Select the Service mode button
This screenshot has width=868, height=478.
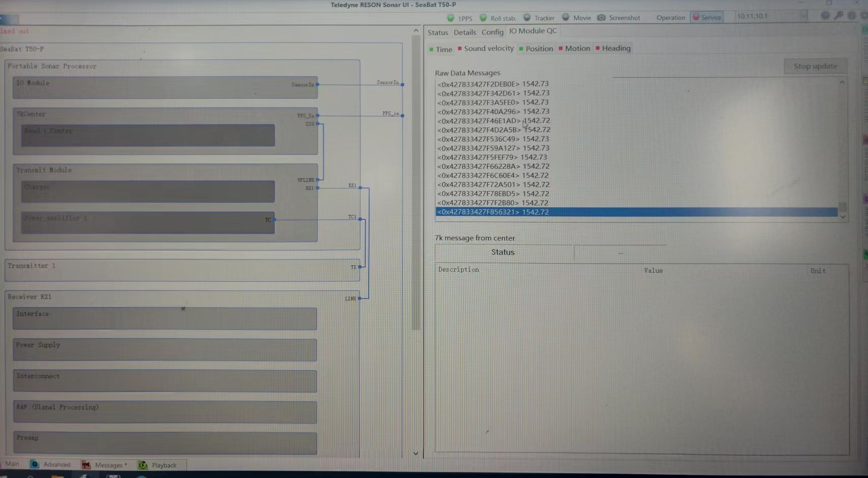point(707,17)
